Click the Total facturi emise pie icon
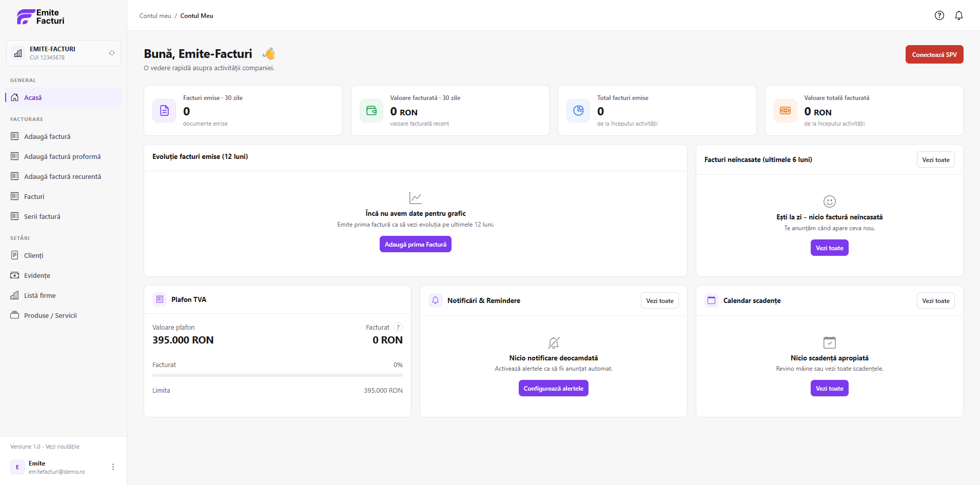Screen dimensions: 980x485 pyautogui.click(x=578, y=111)
